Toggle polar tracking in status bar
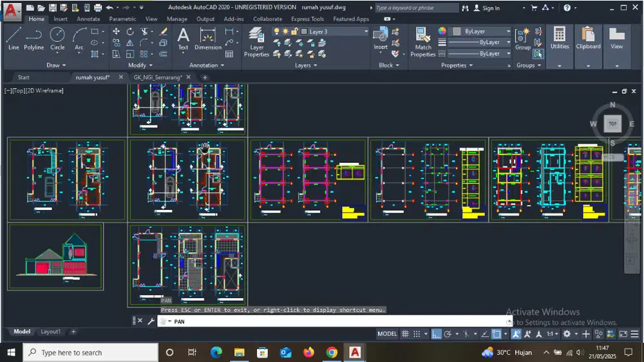This screenshot has height=362, width=644. click(x=448, y=334)
